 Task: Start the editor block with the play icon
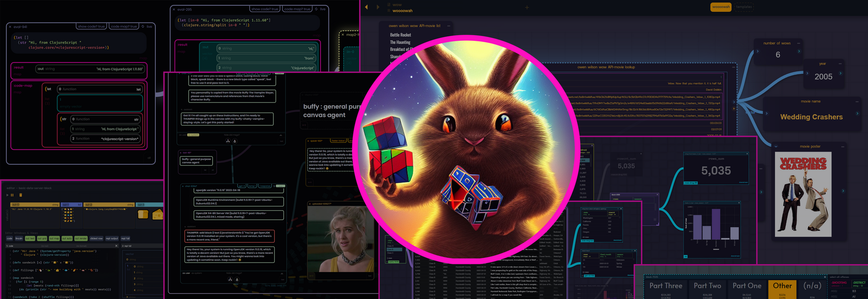point(7,195)
